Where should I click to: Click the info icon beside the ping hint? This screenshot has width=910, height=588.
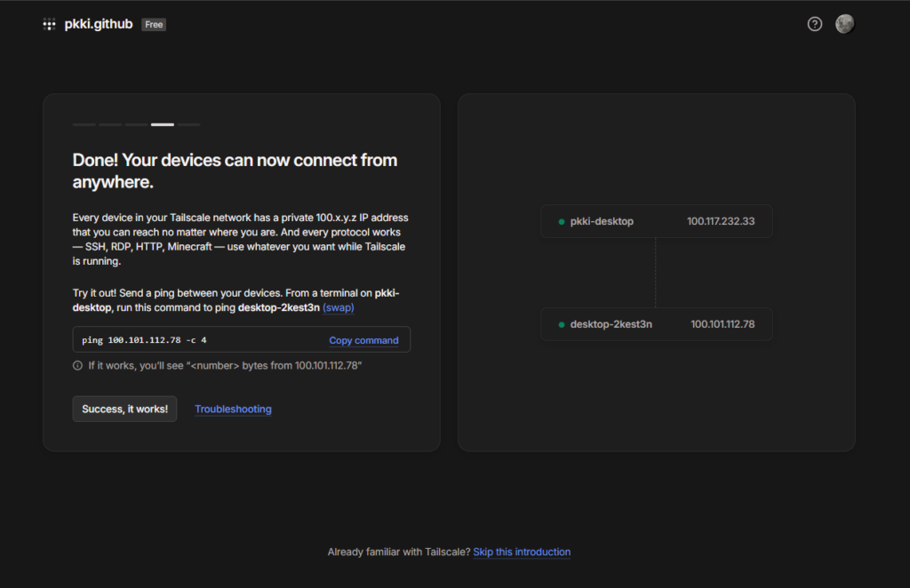click(77, 365)
